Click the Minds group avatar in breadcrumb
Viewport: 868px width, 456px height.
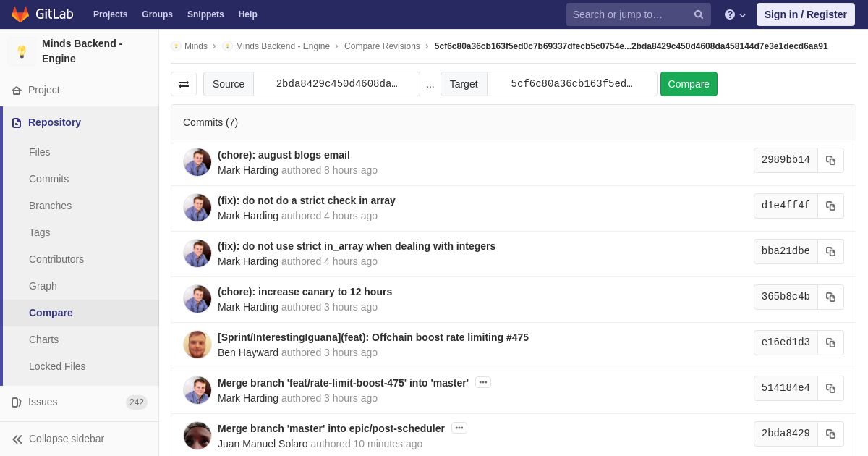point(176,46)
